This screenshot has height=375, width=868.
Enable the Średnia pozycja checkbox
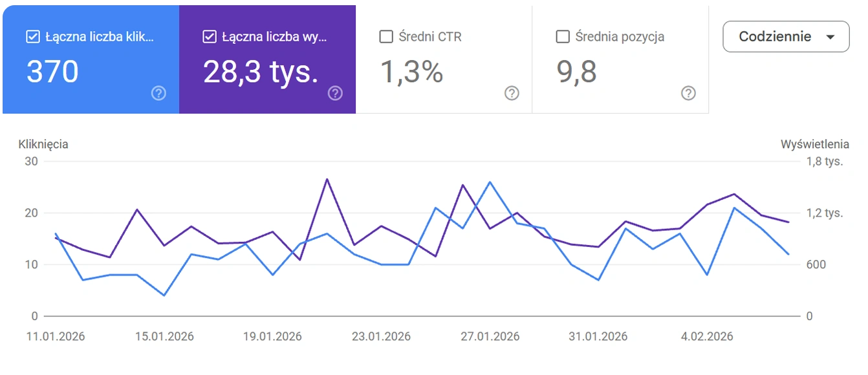point(563,37)
